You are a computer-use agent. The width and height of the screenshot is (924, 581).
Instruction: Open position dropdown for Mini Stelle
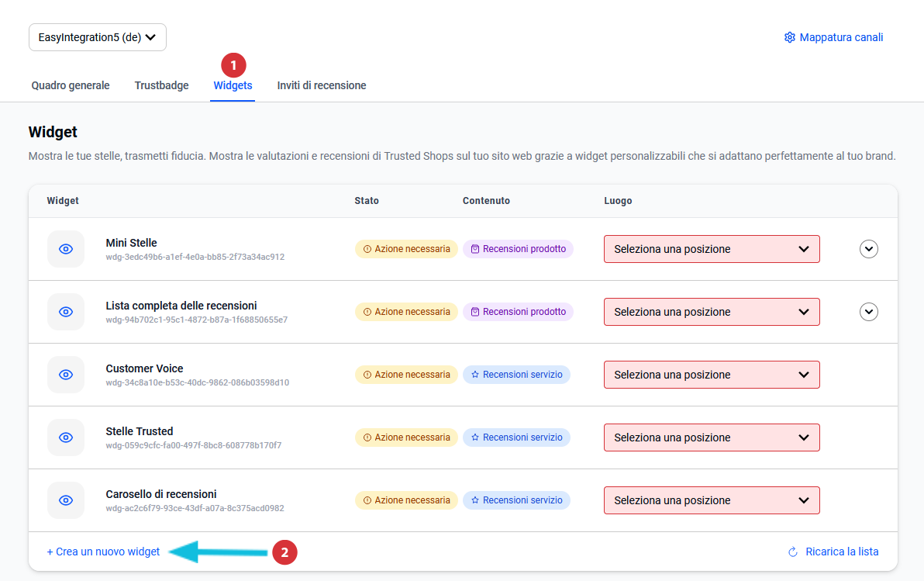tap(711, 249)
